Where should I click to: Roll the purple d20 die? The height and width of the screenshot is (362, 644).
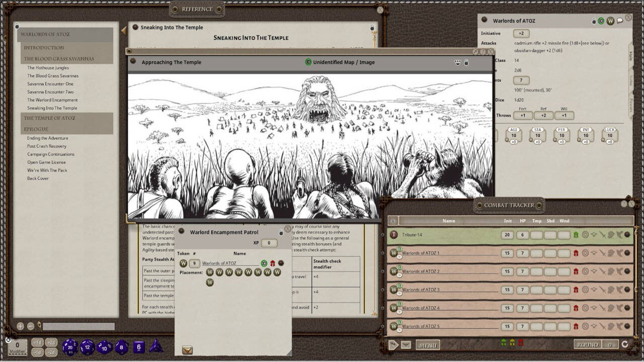pos(69,347)
